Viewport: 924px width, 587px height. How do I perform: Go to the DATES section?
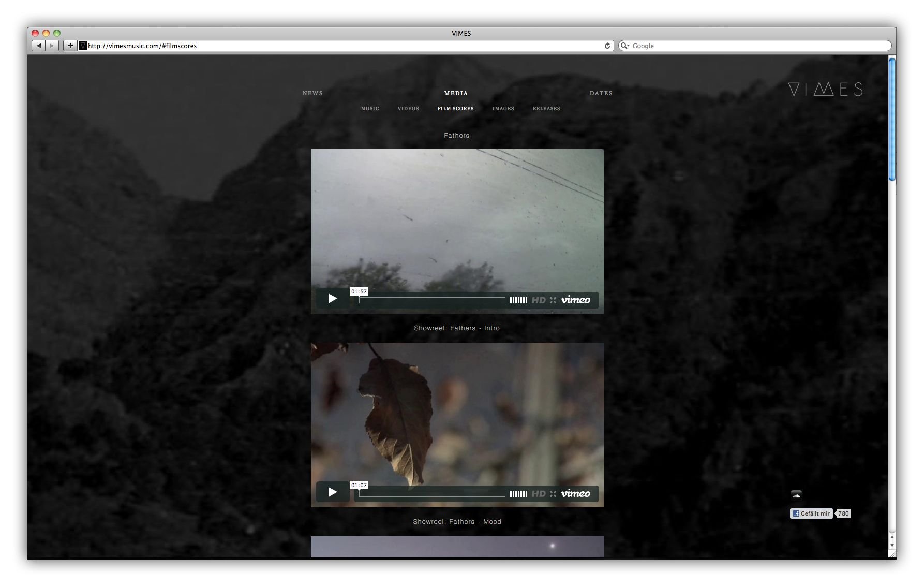point(601,93)
